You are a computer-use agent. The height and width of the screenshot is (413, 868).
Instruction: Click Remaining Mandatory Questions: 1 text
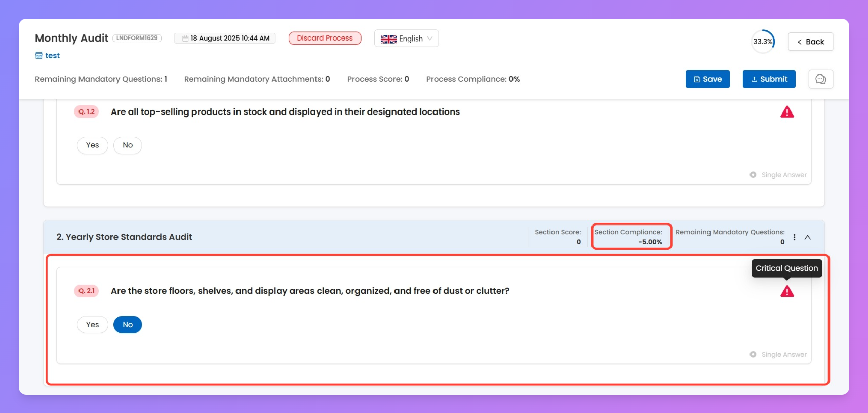(101, 79)
